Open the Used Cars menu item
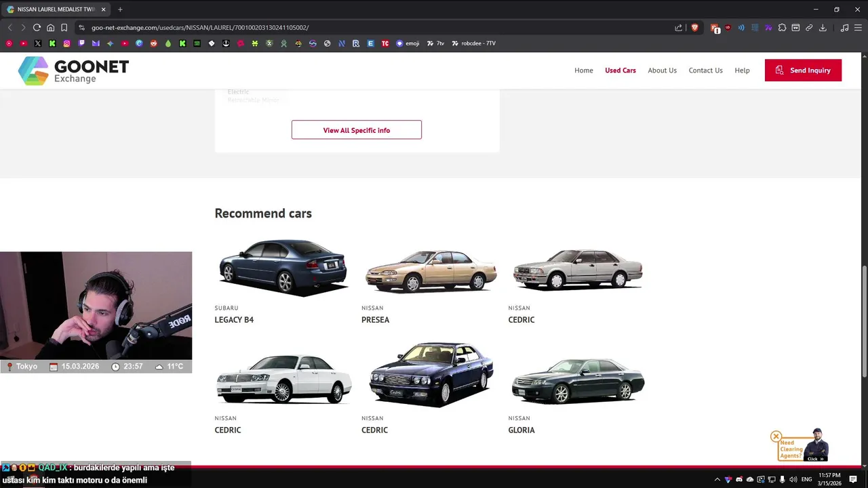This screenshot has height=488, width=868. tap(620, 70)
